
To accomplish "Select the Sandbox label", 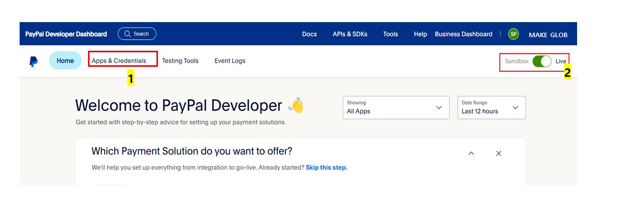I will (x=517, y=61).
